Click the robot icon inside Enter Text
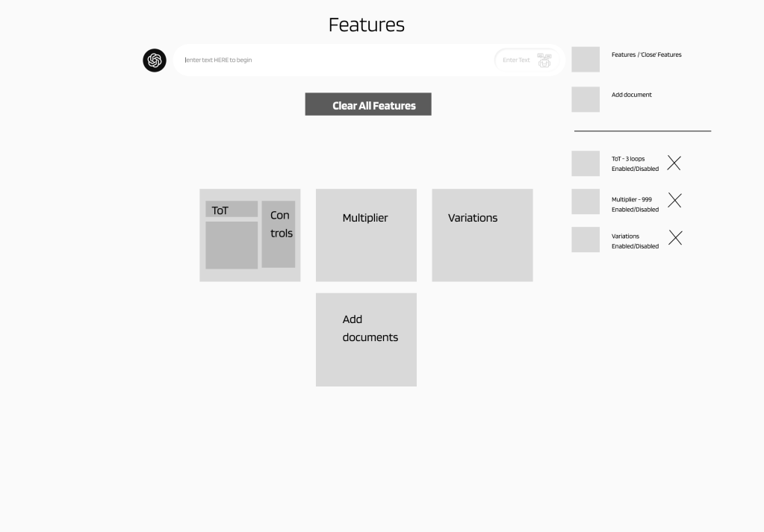The width and height of the screenshot is (764, 532). pyautogui.click(x=544, y=60)
